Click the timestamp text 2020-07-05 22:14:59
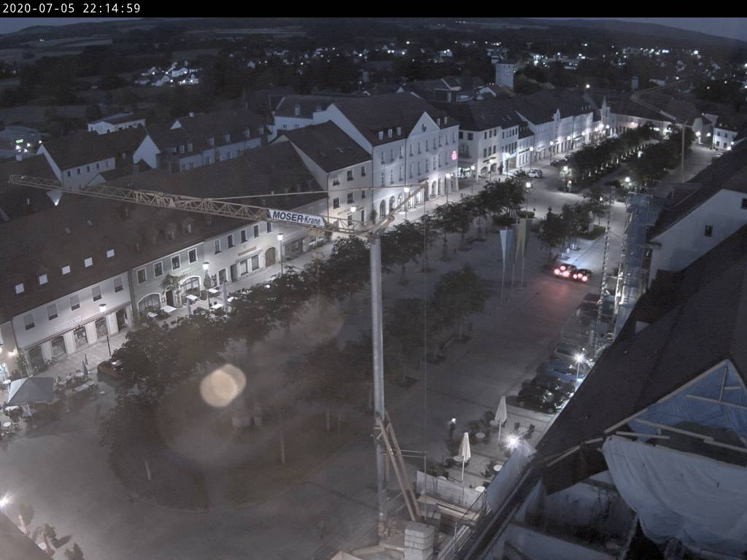Screen dimensions: 747x560 [x=71, y=9]
